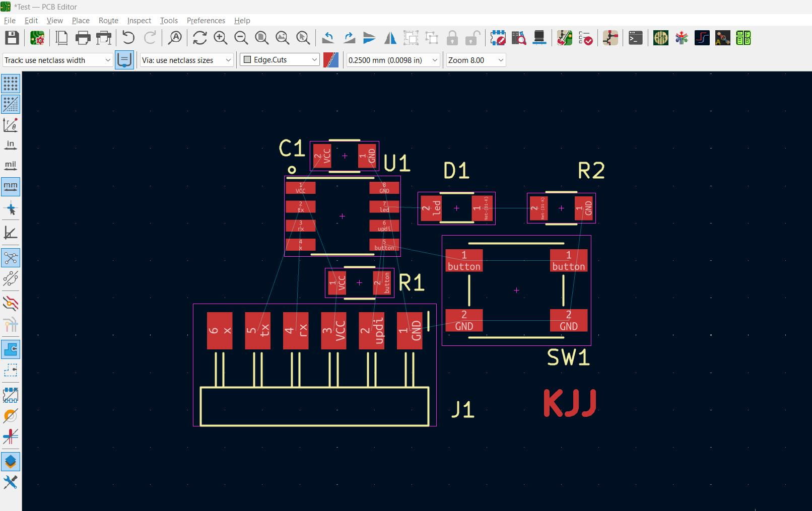Open the View menu
Image resolution: width=812 pixels, height=511 pixels.
pyautogui.click(x=54, y=20)
